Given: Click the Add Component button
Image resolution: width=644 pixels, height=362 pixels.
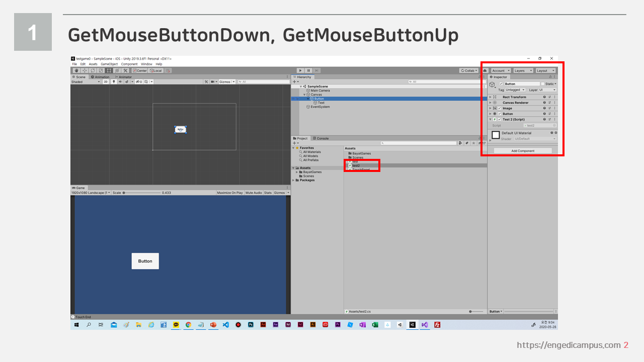Looking at the screenshot, I should tap(523, 151).
